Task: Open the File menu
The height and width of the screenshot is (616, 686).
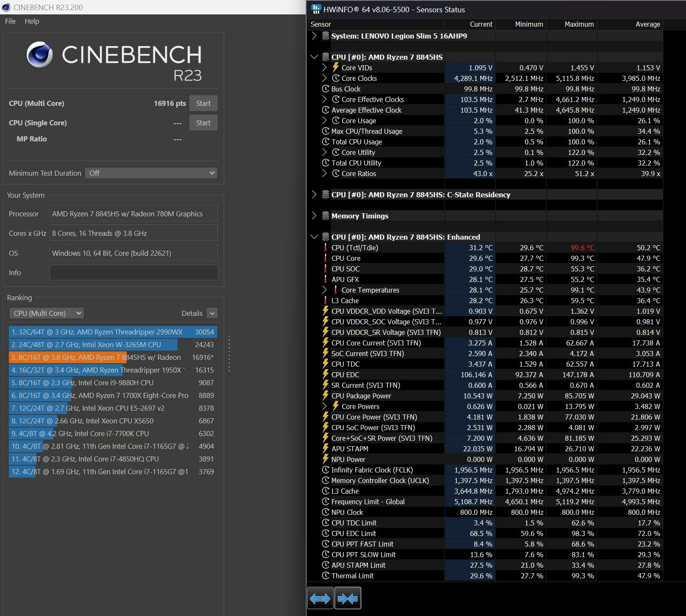Action: coord(10,21)
